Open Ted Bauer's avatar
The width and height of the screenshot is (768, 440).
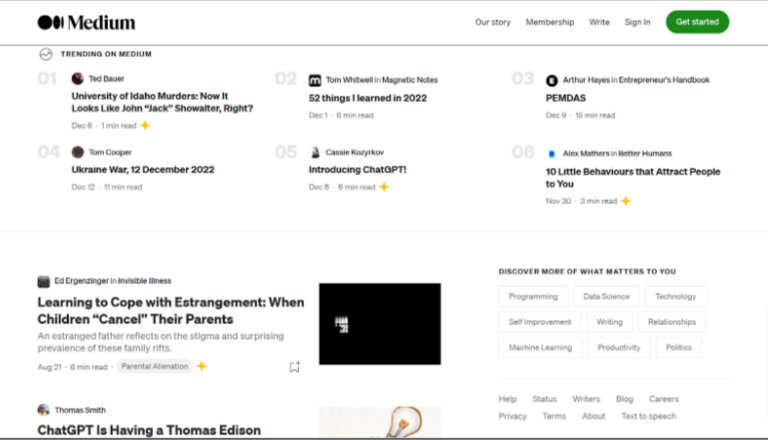(77, 78)
